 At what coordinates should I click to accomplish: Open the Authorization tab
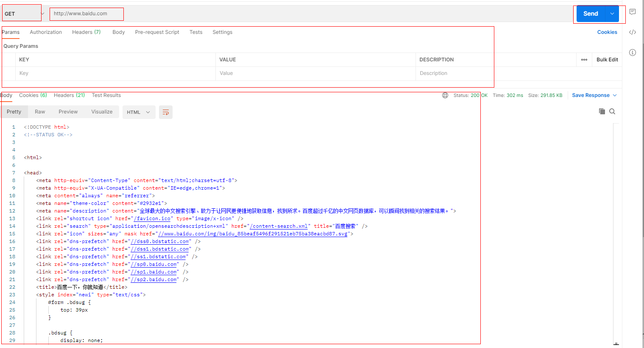pyautogui.click(x=46, y=32)
